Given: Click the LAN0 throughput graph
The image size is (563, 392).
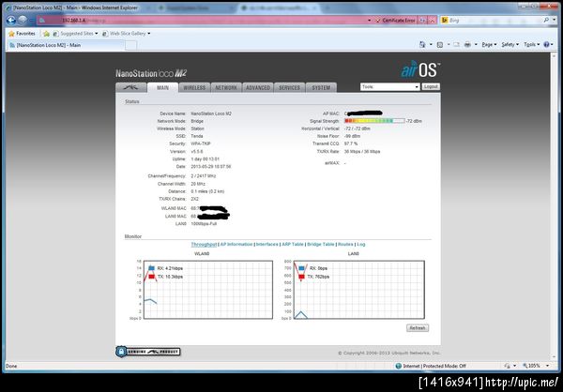Looking at the screenshot, I should 359,290.
